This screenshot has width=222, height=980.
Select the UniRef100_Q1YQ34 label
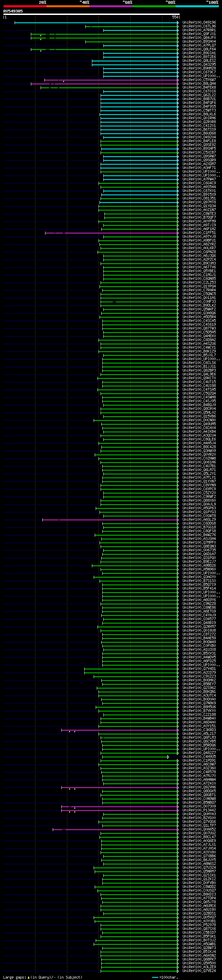[199, 206]
